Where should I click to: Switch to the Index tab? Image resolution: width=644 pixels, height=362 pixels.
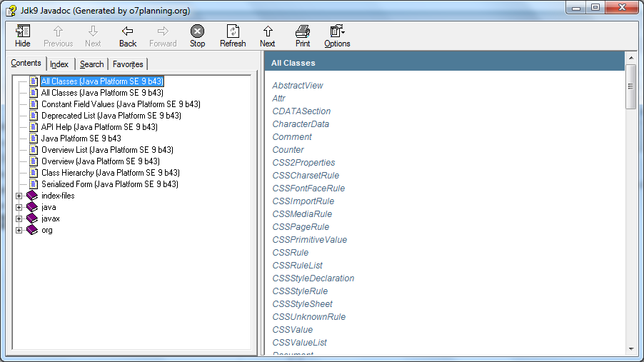tap(59, 64)
